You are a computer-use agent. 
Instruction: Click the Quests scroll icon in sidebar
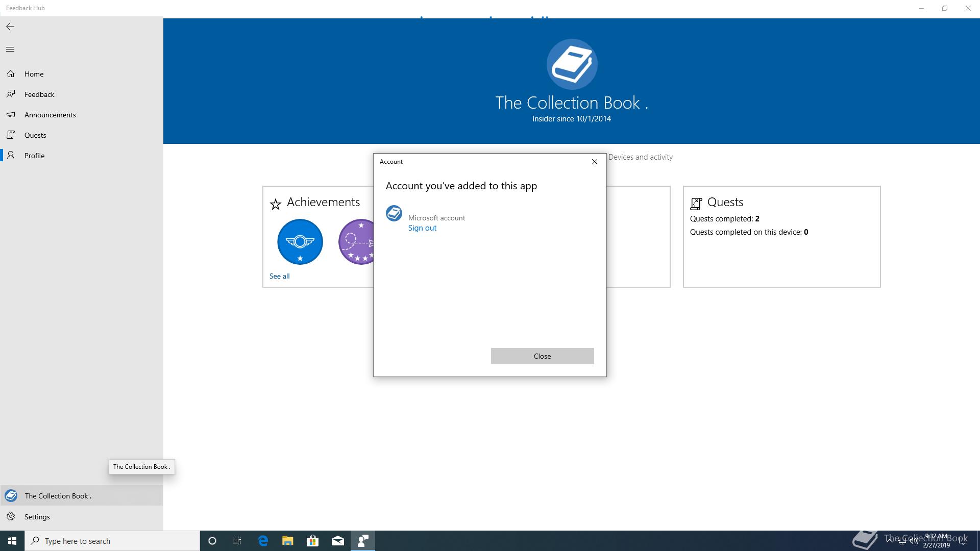(11, 135)
